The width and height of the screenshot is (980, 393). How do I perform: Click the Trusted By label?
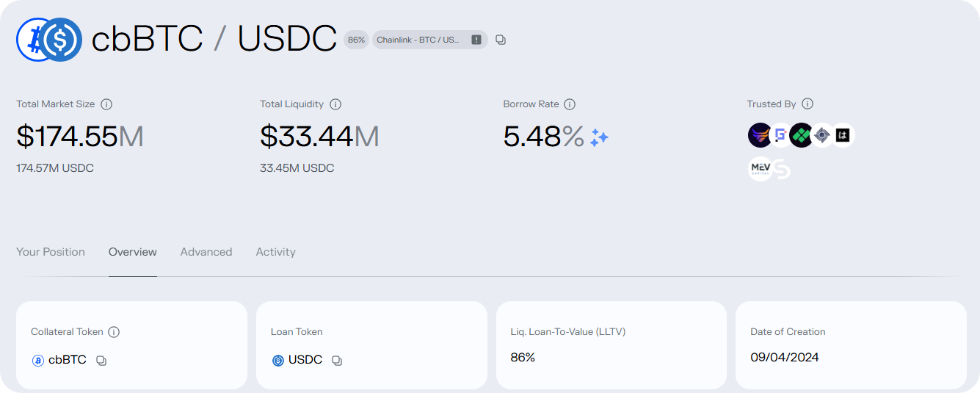pyautogui.click(x=772, y=104)
